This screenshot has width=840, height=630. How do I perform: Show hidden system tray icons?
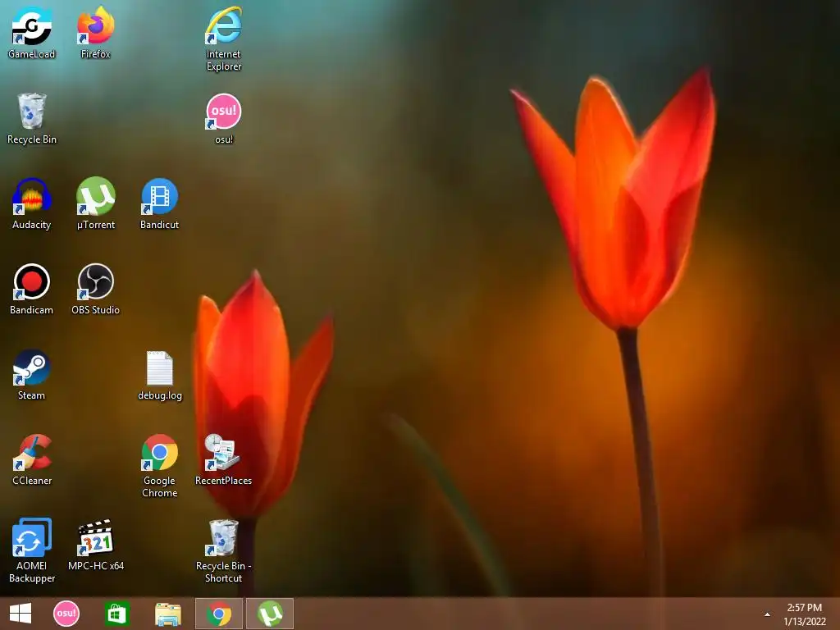coord(767,614)
